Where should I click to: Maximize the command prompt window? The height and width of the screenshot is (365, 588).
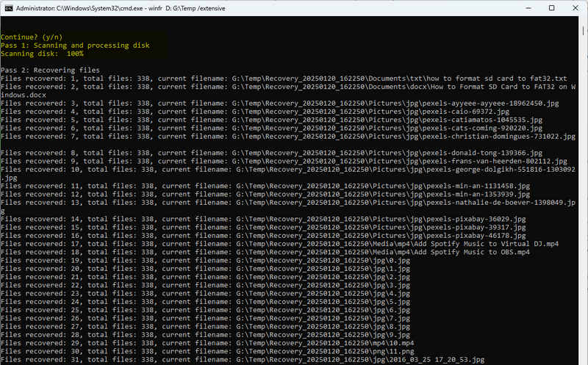point(552,8)
